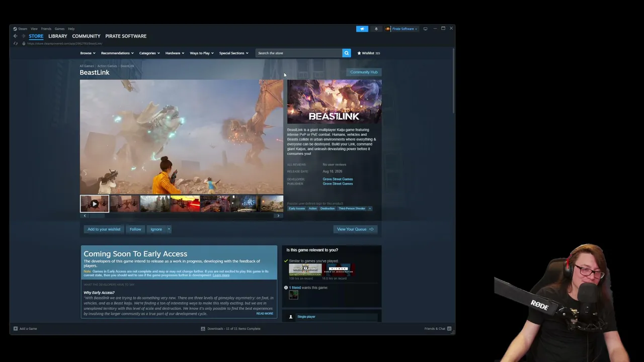Click the forward navigation arrow

pos(23,36)
